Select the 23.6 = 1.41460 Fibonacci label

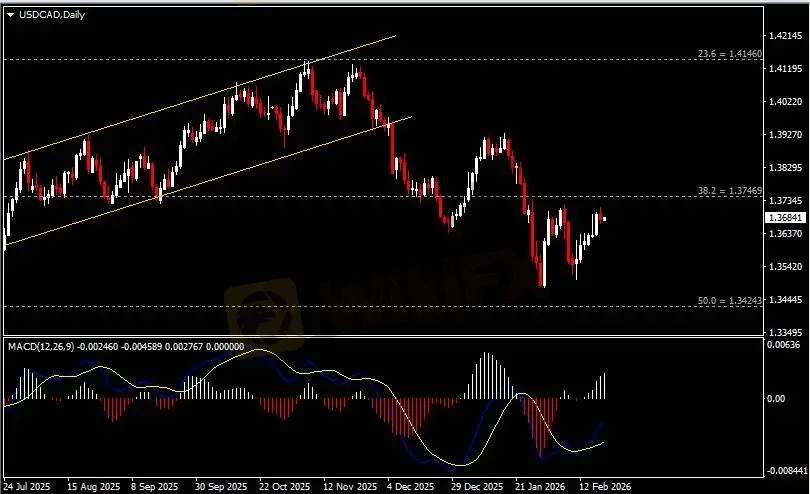click(729, 53)
